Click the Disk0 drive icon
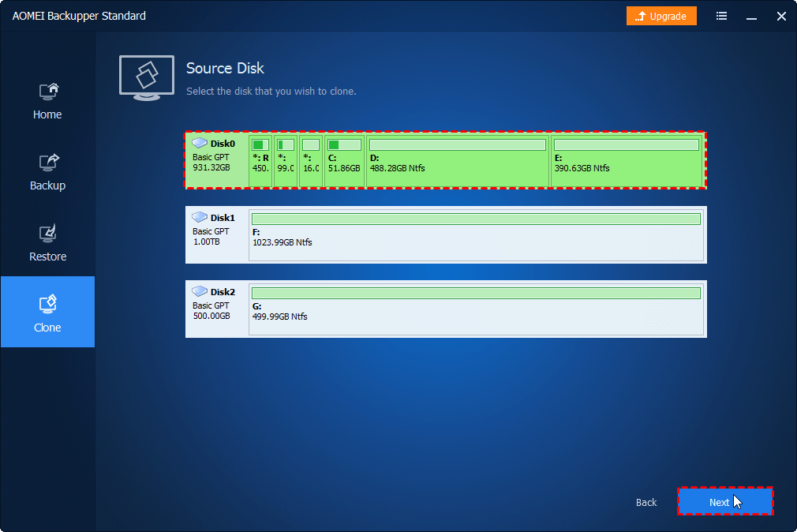 [199, 142]
